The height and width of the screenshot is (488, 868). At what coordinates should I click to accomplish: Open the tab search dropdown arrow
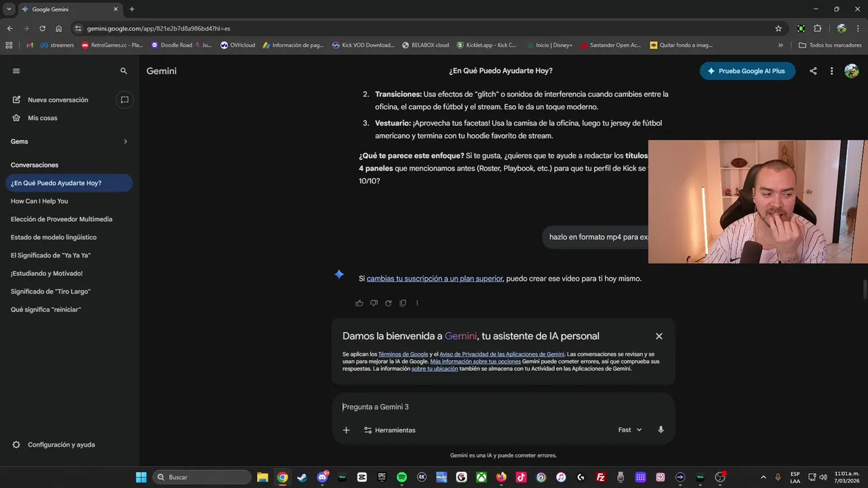click(9, 9)
